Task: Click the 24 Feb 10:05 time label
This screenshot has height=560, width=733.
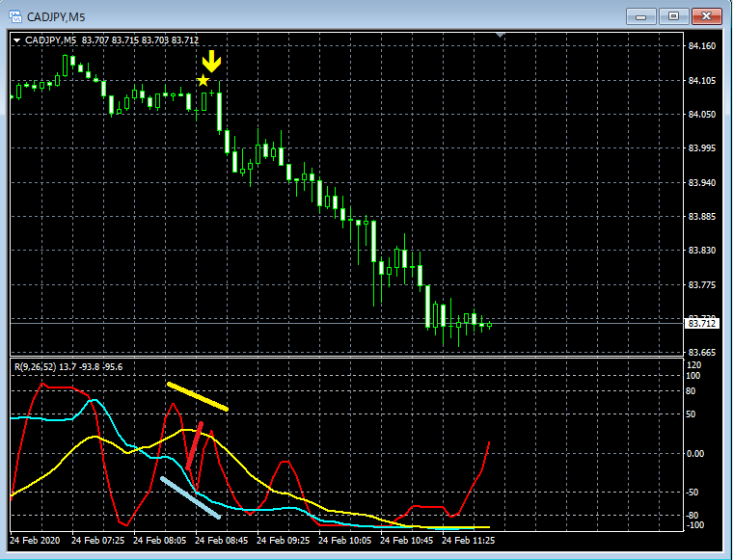Action: (344, 541)
